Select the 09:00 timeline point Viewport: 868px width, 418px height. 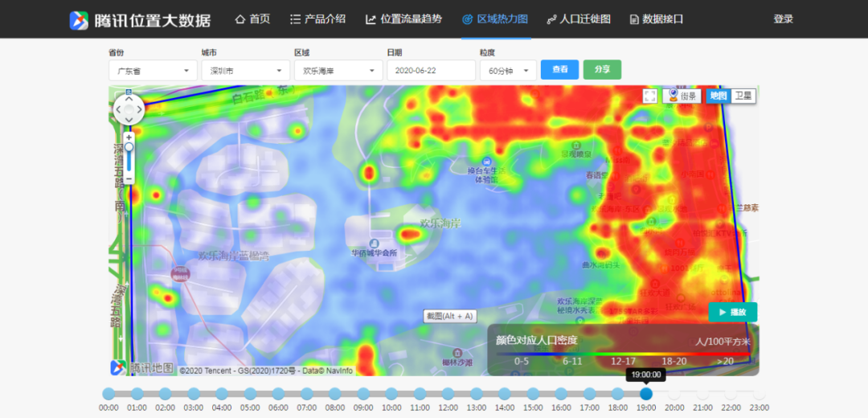coord(363,394)
